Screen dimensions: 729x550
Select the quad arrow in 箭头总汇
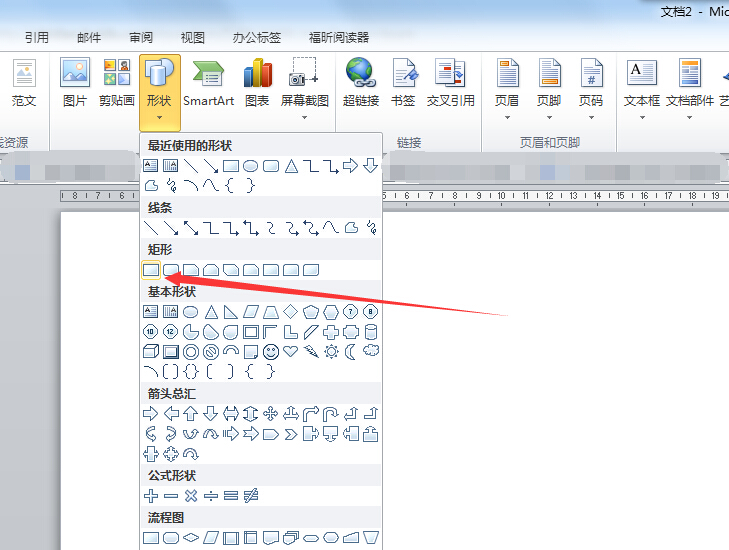271,413
